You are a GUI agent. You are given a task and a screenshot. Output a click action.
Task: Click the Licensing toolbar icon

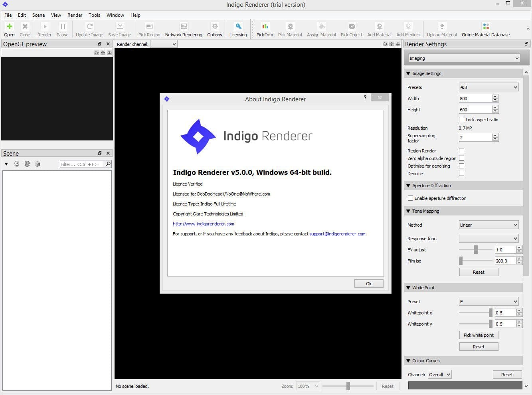coord(238,27)
